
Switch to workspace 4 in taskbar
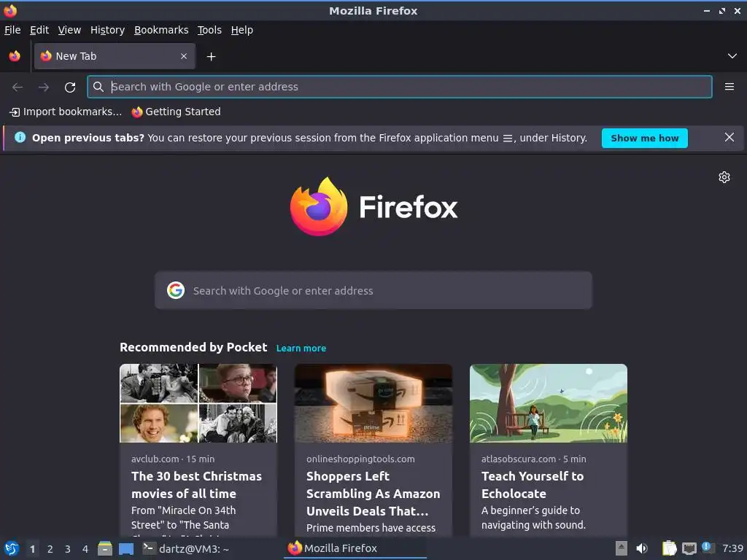(x=85, y=549)
